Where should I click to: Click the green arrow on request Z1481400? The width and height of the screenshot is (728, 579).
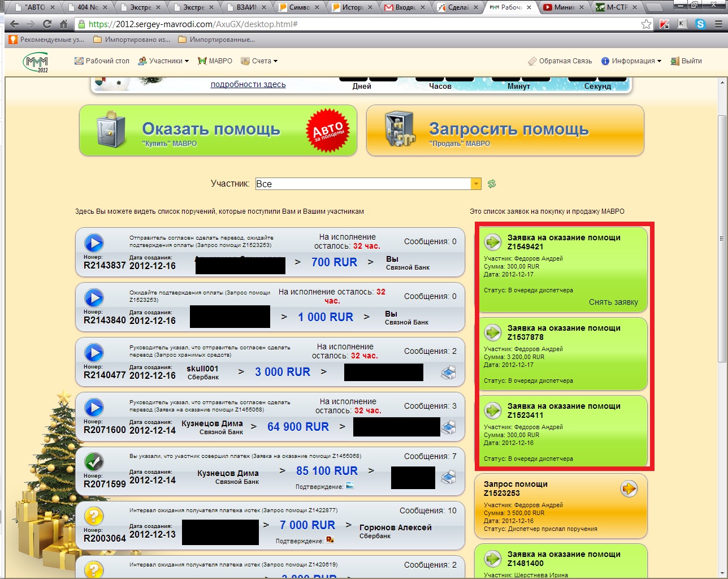tap(493, 559)
